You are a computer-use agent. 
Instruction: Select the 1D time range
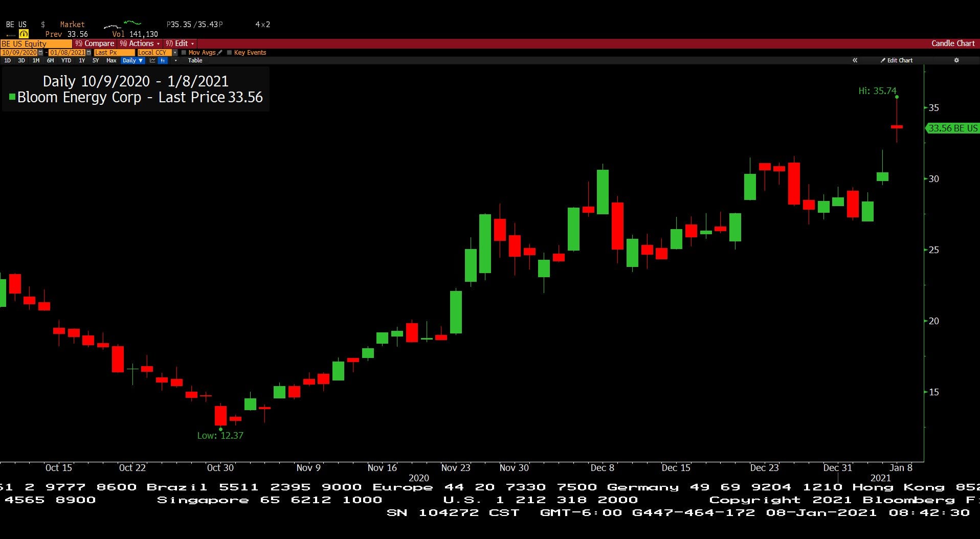tap(7, 60)
